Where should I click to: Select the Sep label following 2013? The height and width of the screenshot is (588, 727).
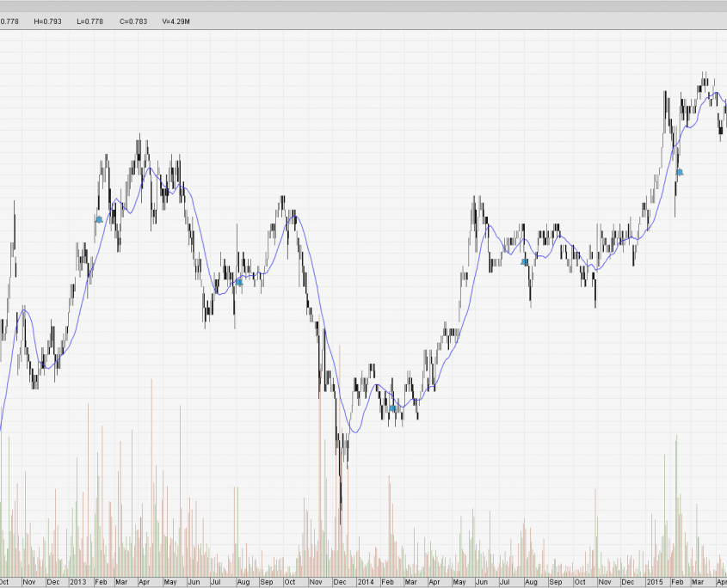tap(267, 582)
